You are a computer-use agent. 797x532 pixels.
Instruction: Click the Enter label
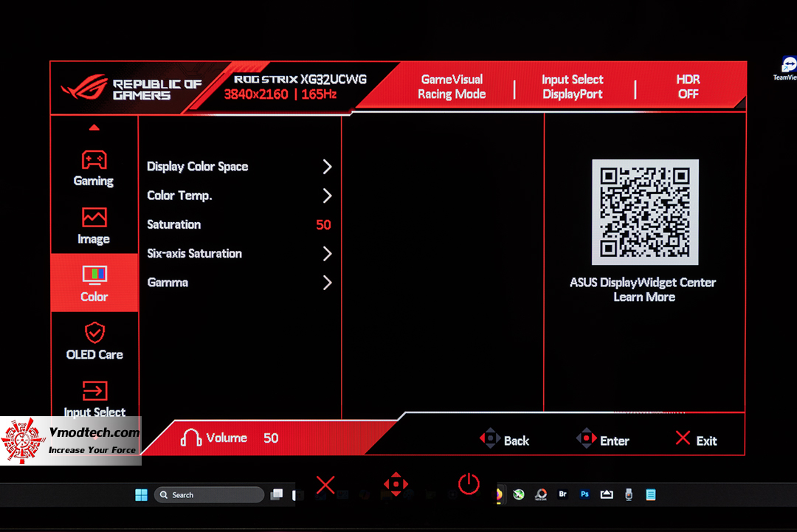615,441
